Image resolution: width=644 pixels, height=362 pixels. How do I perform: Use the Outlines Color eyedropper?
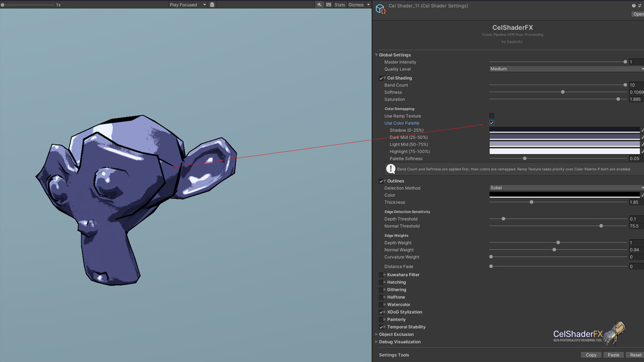tap(642, 195)
